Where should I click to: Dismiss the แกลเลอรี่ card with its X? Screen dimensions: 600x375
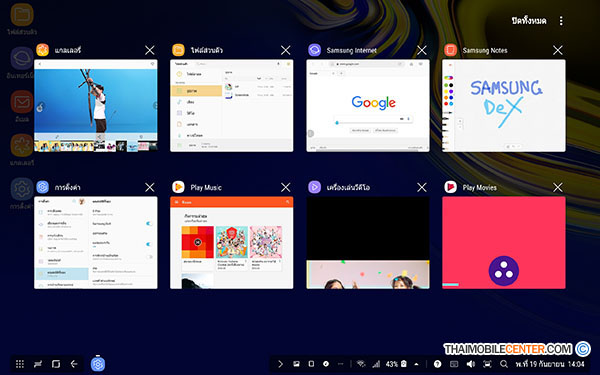click(x=150, y=50)
